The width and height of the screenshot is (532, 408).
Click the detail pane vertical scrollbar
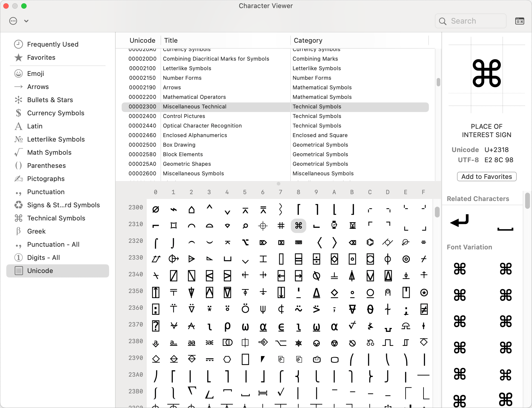pyautogui.click(x=527, y=201)
